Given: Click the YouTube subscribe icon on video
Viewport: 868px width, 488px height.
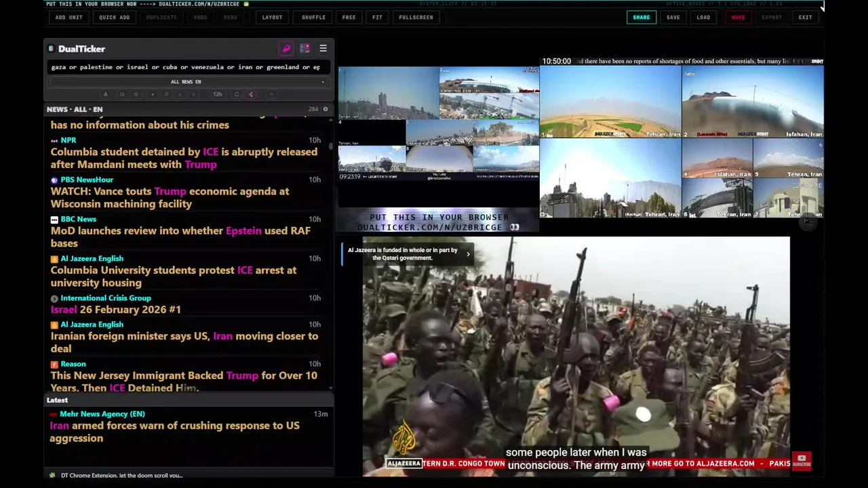Looking at the screenshot, I should [802, 461].
